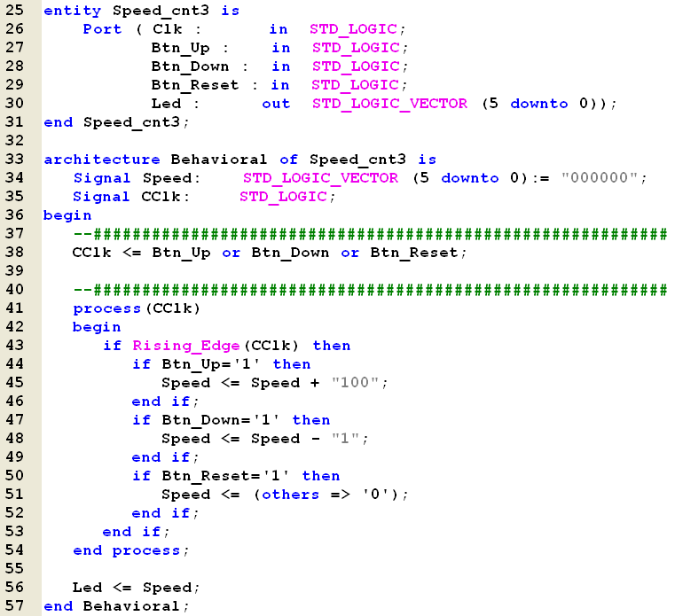Click the "1" string on line 48
This screenshot has height=616, width=675.
346,439
